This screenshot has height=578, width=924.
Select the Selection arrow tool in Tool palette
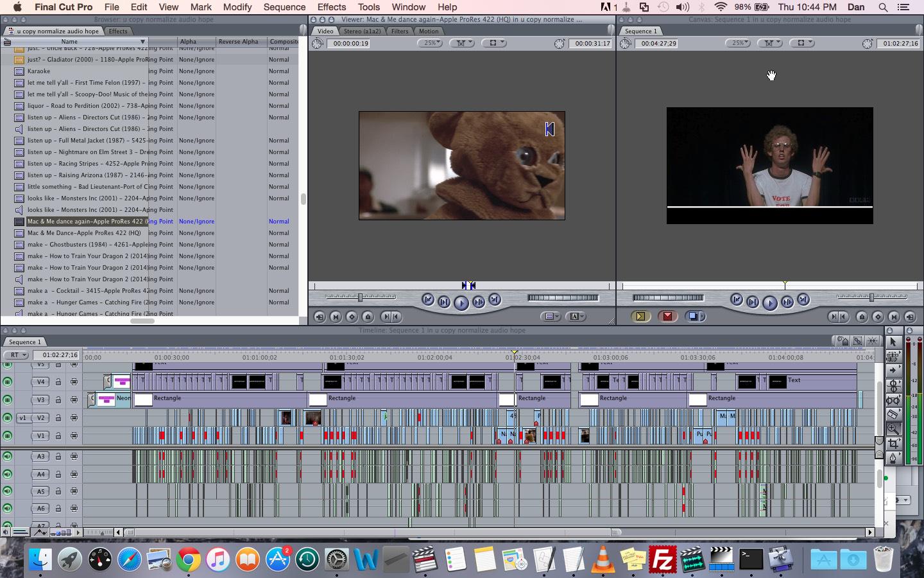pyautogui.click(x=893, y=342)
